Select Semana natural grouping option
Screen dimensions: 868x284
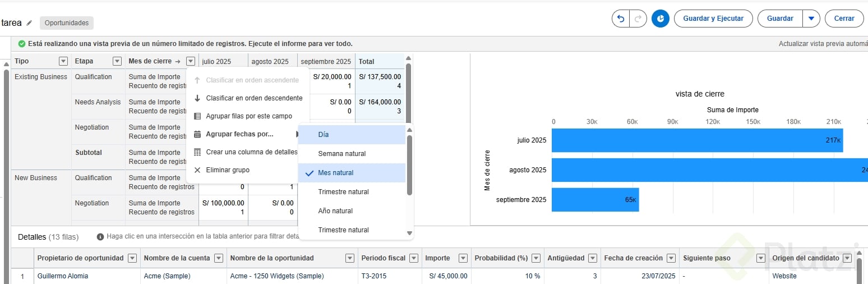coord(341,154)
